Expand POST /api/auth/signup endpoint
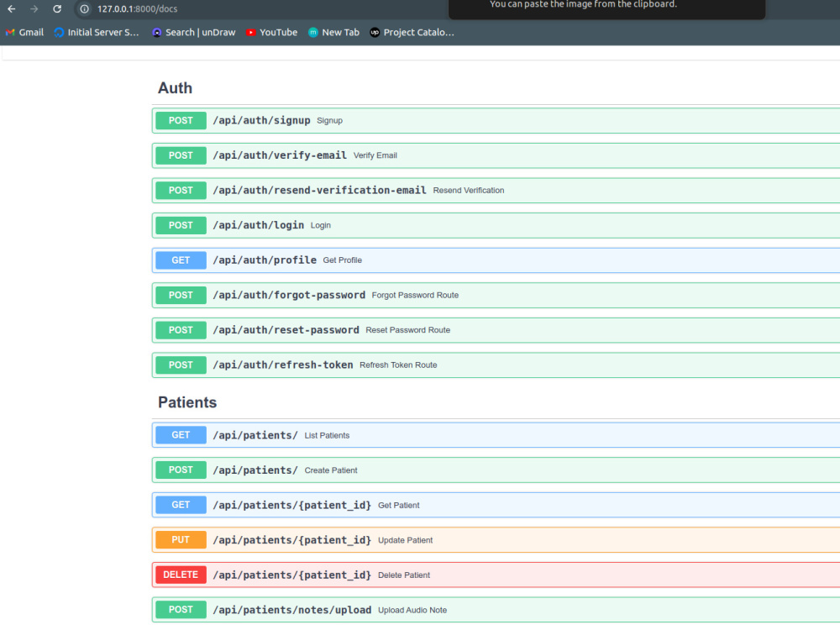This screenshot has height=630, width=840. (x=496, y=120)
